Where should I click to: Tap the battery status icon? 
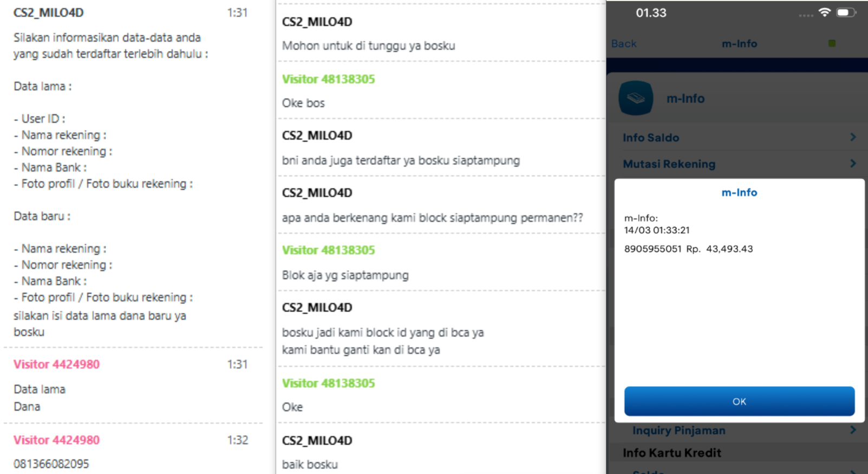(846, 12)
